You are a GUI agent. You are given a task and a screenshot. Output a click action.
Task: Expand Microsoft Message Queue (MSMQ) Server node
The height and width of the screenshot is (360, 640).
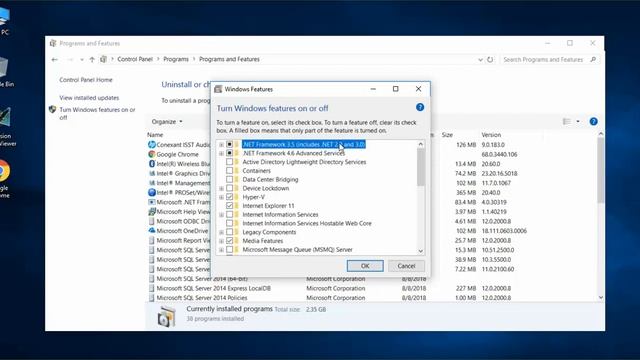[x=221, y=250]
